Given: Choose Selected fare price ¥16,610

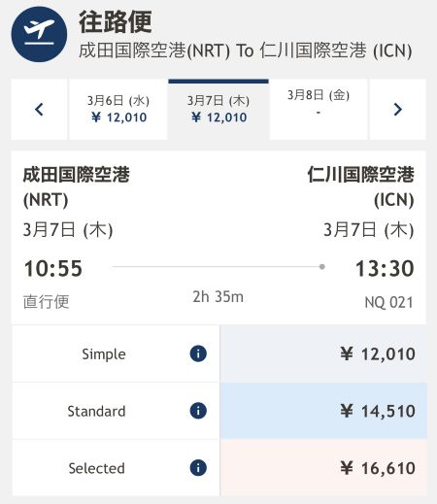Looking at the screenshot, I should (x=323, y=468).
